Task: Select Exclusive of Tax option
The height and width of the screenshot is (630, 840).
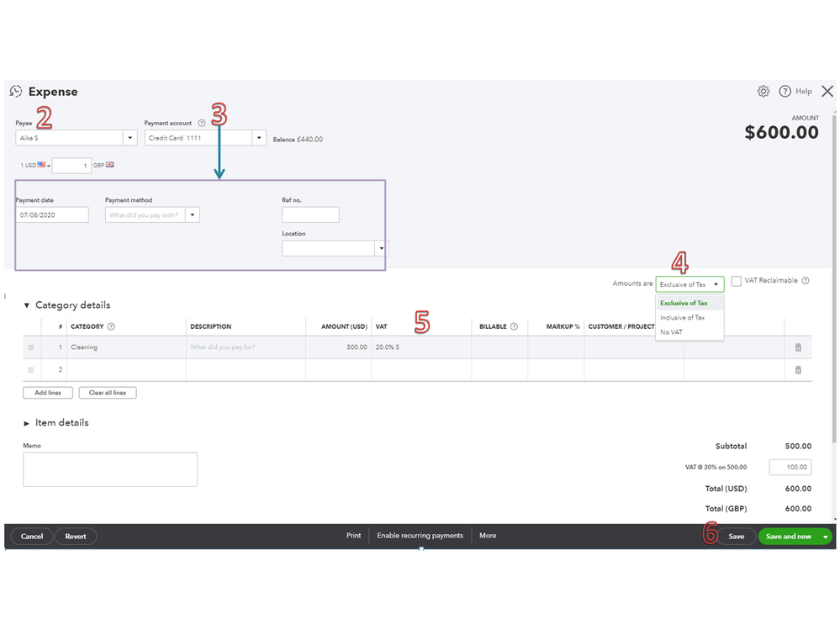Action: 689,303
